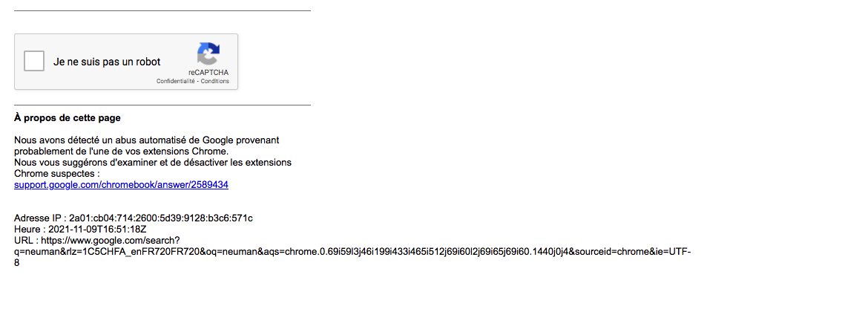Click the IPv6 address value 2a01:cb04
The height and width of the screenshot is (312, 868).
point(161,218)
